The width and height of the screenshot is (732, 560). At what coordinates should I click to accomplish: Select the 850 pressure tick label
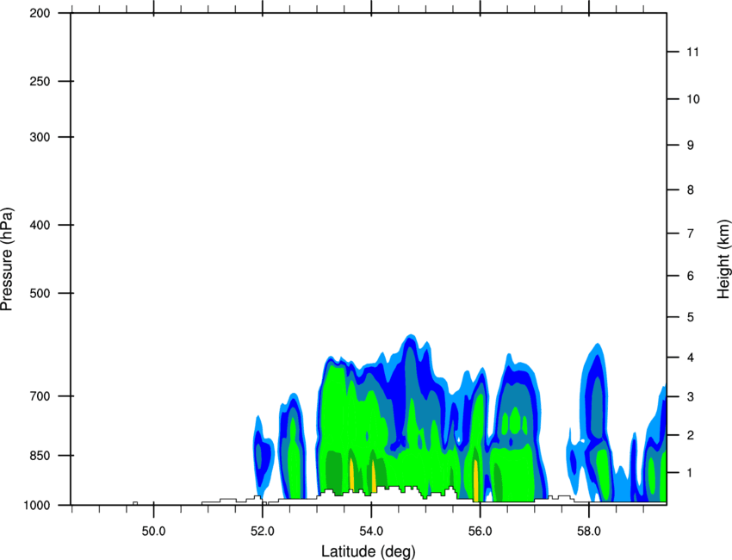coord(40,455)
